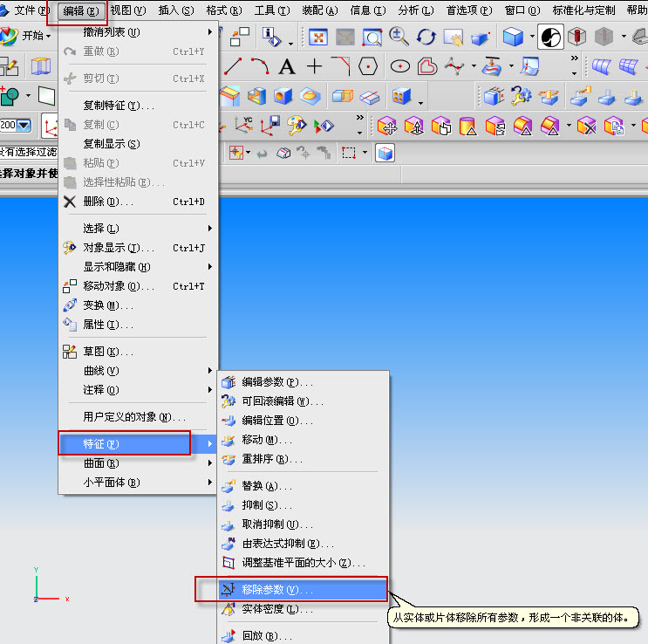648x644 pixels.
Task: Select 删除 (Delete) menu entry
Action: pos(138,202)
